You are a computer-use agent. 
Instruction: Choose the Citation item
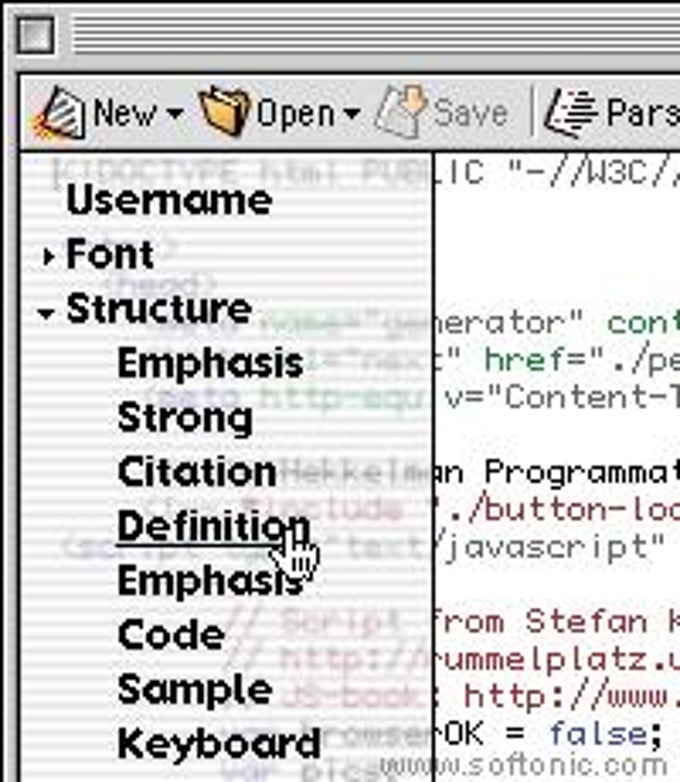[197, 472]
